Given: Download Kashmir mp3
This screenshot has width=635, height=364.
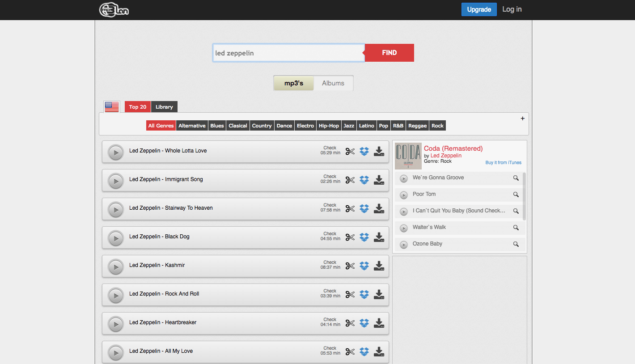Looking at the screenshot, I should coord(379,266).
